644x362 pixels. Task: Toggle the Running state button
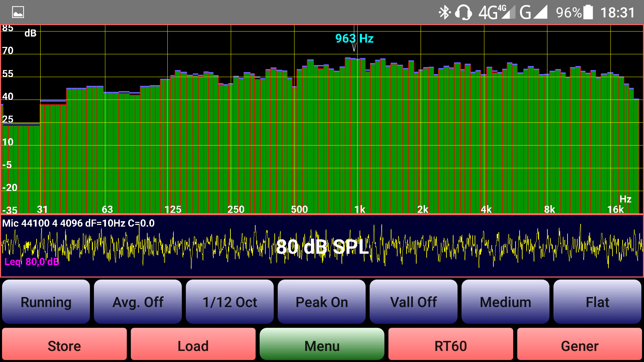(46, 302)
